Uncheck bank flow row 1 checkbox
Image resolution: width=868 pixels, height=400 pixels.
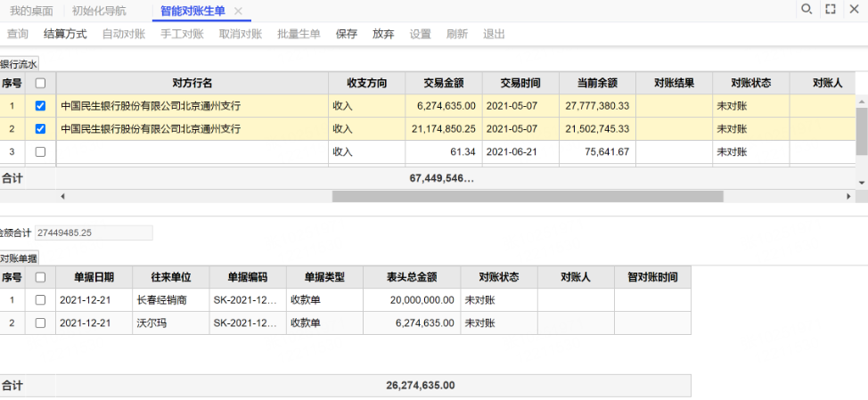40,106
